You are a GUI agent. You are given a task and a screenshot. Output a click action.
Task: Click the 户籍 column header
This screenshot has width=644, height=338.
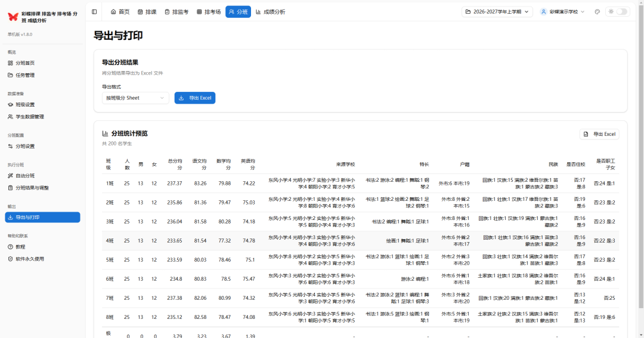coord(465,165)
